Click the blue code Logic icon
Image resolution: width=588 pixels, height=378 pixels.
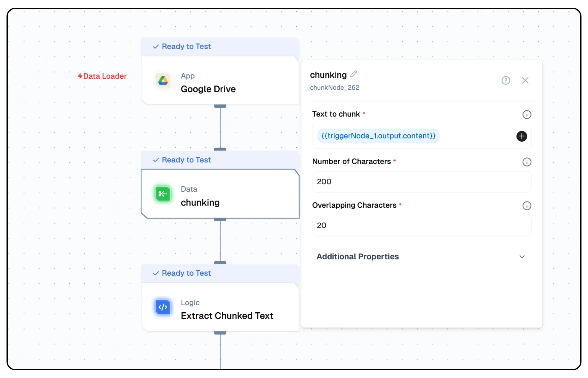coord(163,307)
